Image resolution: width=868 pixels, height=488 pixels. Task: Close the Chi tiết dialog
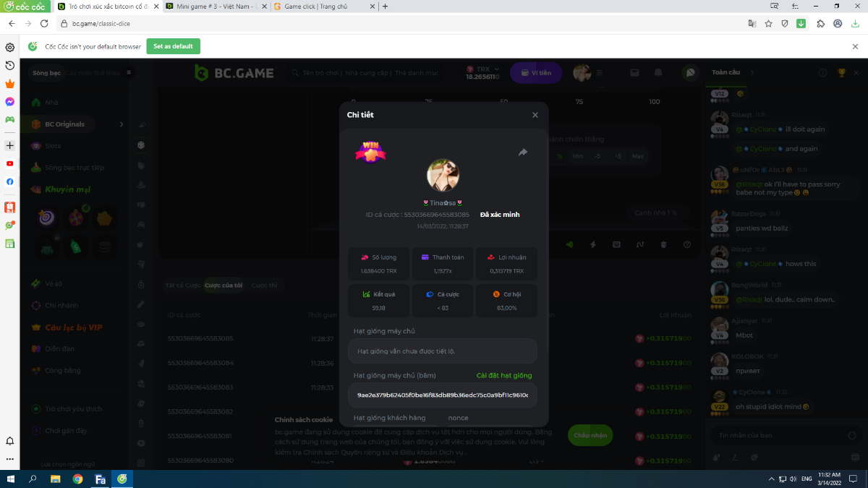click(x=535, y=115)
